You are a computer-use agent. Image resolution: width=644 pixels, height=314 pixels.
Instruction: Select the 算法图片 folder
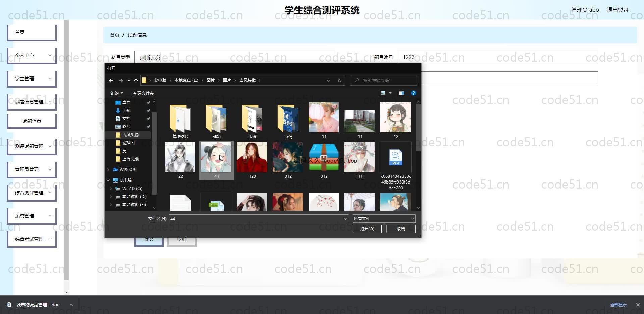[x=180, y=121]
